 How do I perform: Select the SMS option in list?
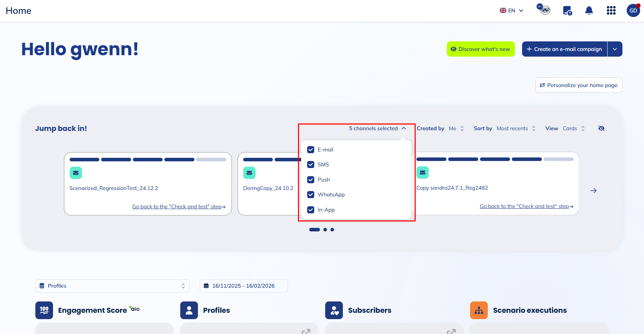tap(323, 165)
